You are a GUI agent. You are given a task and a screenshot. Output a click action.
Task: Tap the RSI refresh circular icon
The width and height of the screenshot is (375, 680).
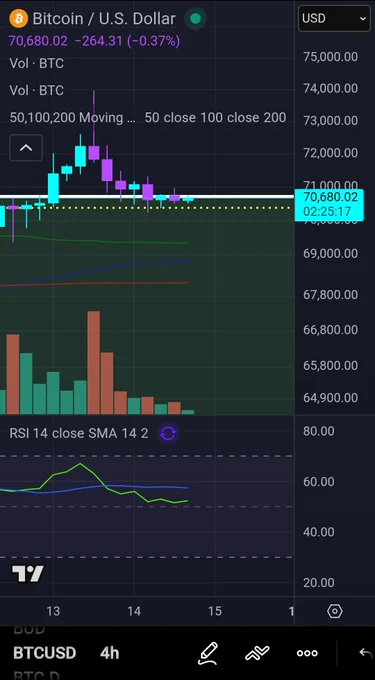point(168,433)
